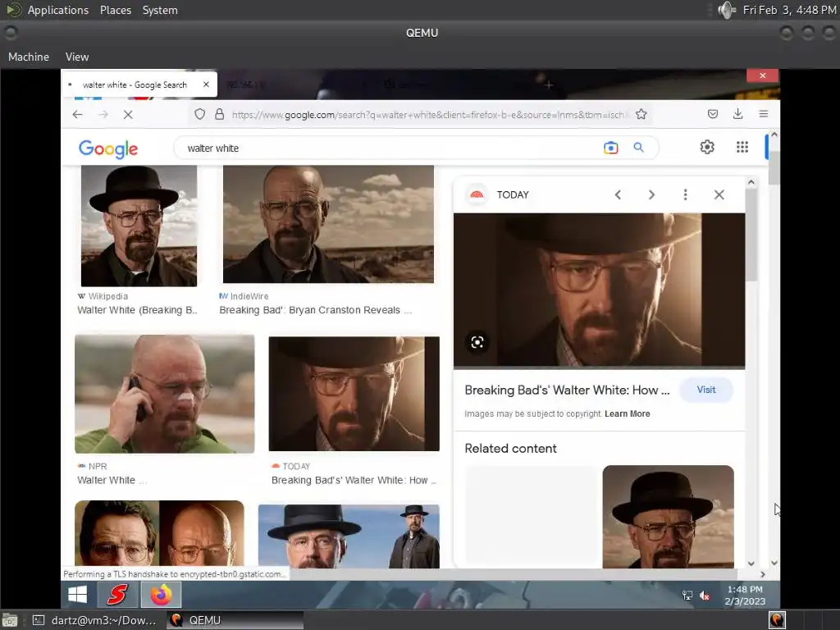Click the large preview image in the panel
The image size is (840, 630).
[x=599, y=290]
